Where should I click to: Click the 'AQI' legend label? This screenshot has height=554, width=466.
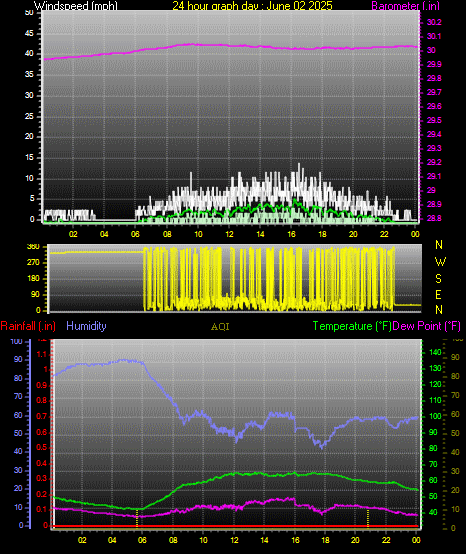point(220,327)
